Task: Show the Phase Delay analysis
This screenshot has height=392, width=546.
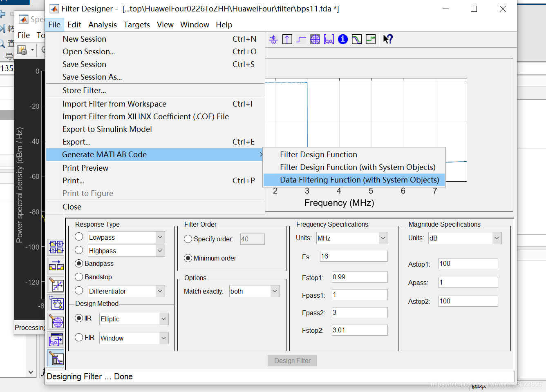Action: (273, 39)
